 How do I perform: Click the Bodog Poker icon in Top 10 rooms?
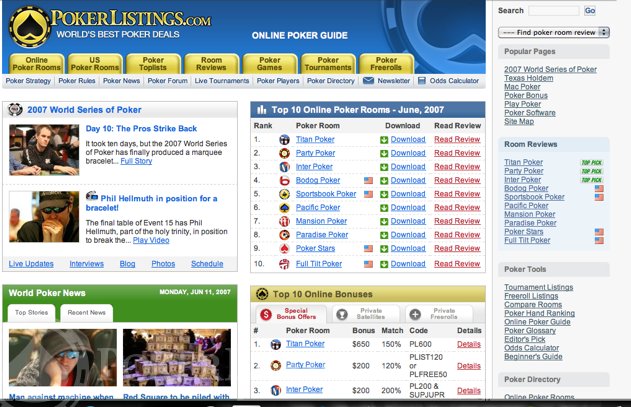pyautogui.click(x=285, y=180)
